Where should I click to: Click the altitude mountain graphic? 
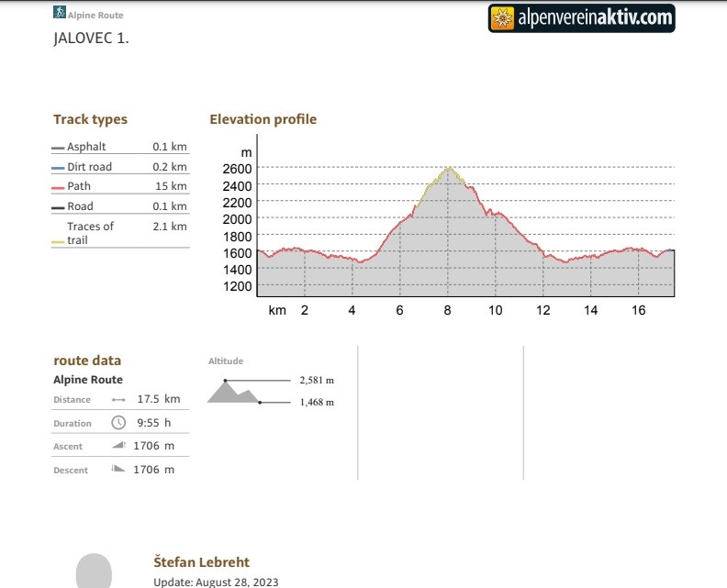click(x=234, y=392)
